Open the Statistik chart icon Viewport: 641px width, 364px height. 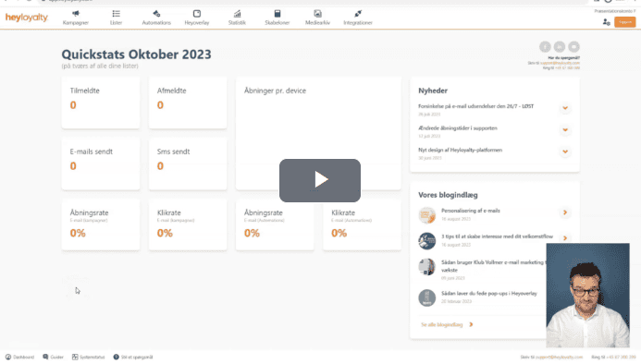coord(237,14)
